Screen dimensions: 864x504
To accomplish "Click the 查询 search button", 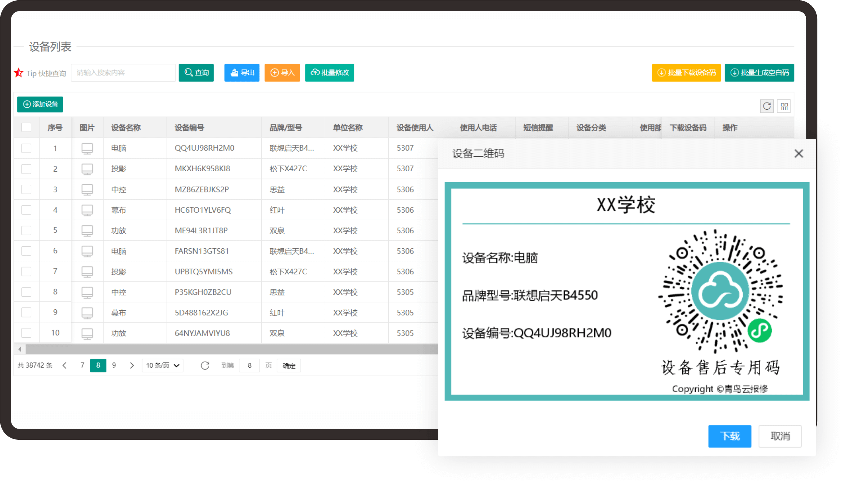I will click(x=196, y=73).
